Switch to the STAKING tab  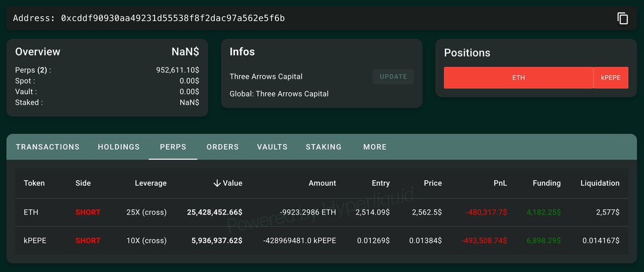pos(324,147)
